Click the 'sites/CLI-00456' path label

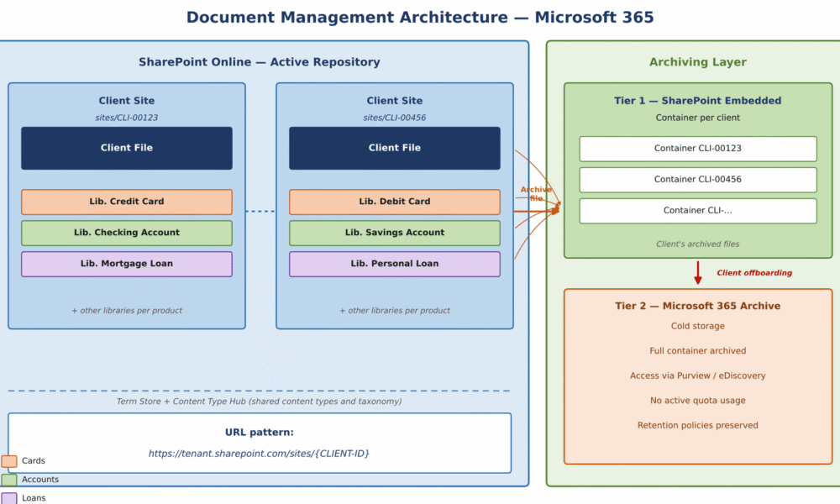click(395, 118)
